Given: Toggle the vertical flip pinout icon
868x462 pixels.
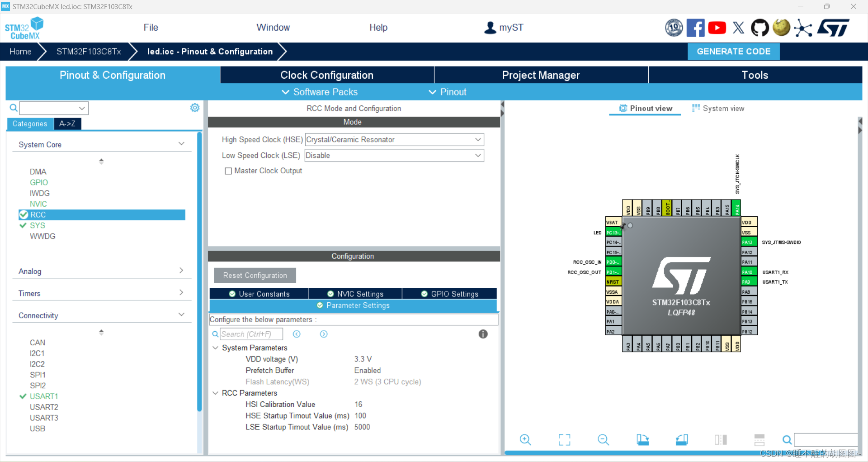Looking at the screenshot, I should 721,439.
